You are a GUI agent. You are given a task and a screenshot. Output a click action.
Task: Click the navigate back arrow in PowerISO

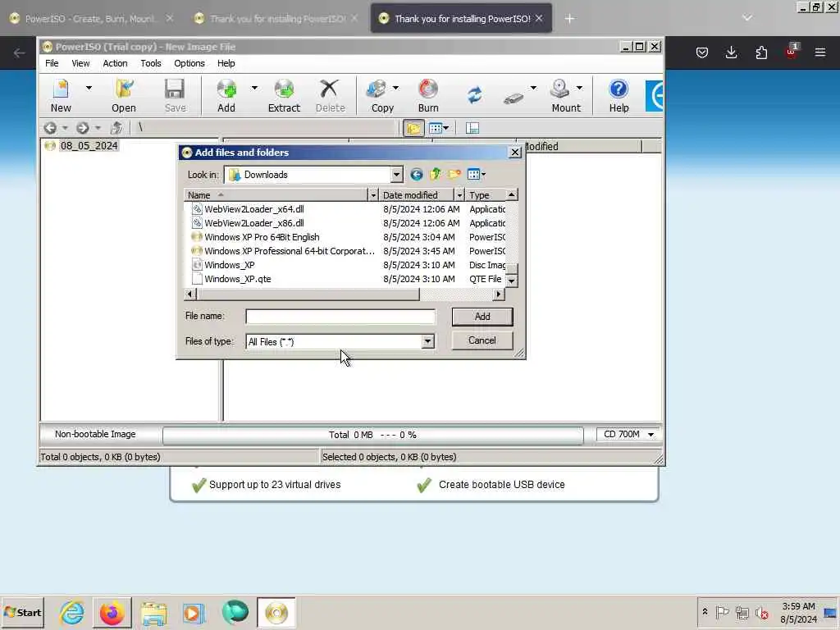(x=50, y=128)
